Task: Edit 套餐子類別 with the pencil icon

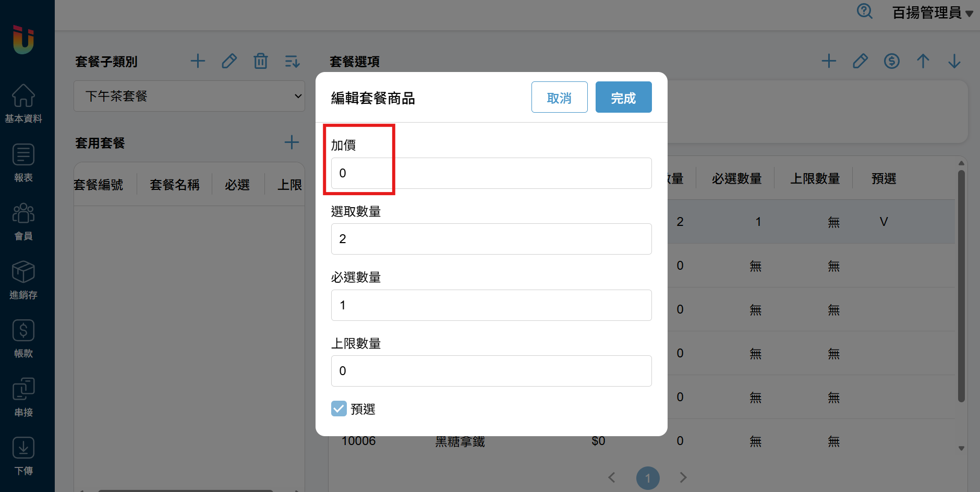Action: 229,61
